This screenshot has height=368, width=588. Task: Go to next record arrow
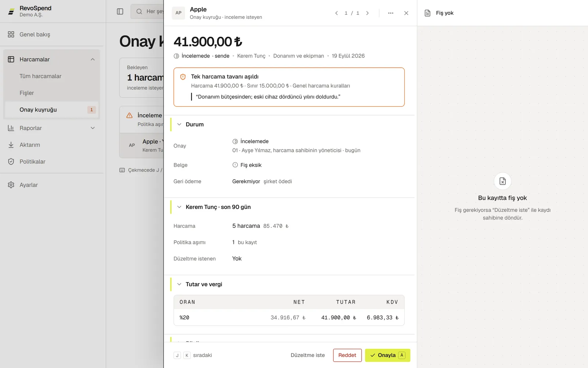click(367, 13)
